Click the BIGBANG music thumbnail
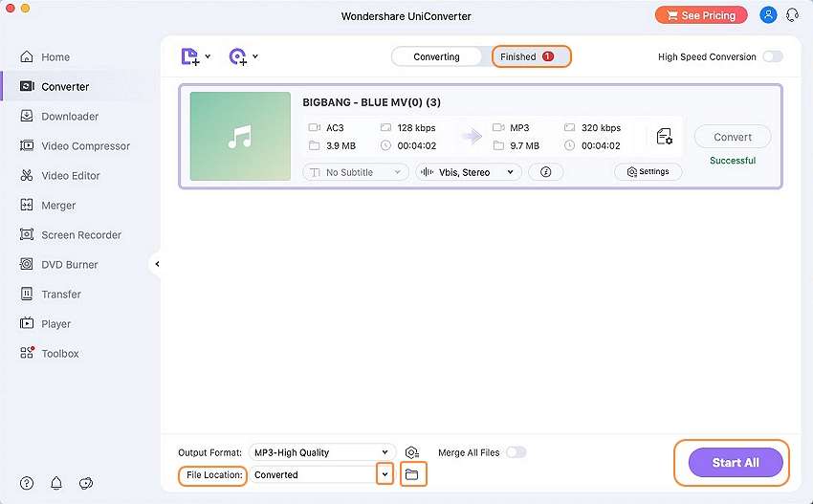The image size is (813, 504). point(240,137)
